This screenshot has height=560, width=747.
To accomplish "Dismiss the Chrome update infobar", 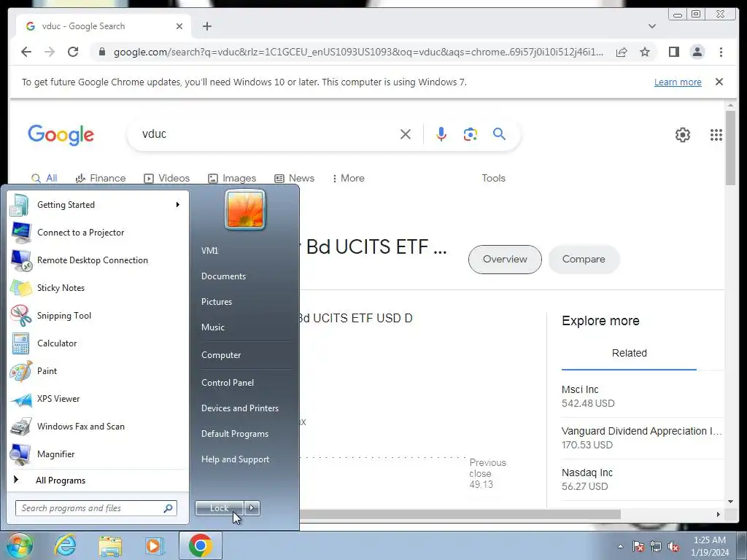I will tap(719, 82).
